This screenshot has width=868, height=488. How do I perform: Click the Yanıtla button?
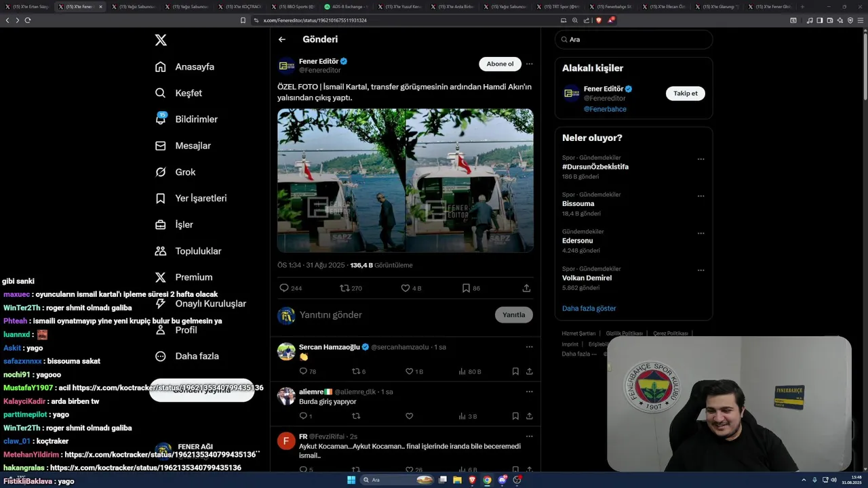pos(514,315)
